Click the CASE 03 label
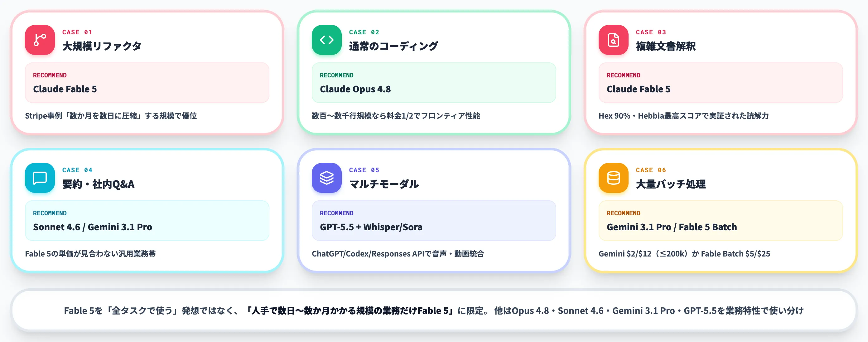Image resolution: width=868 pixels, height=342 pixels. 651,32
